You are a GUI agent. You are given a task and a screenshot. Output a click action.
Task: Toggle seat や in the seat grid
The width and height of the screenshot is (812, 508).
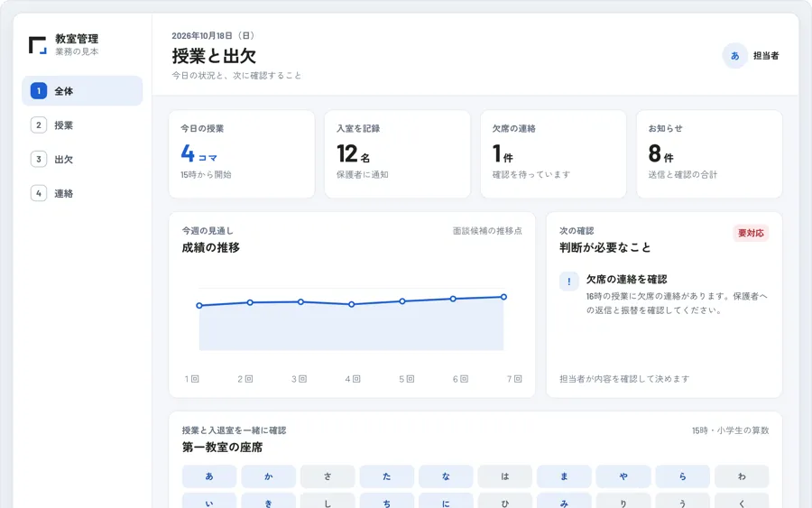(623, 476)
